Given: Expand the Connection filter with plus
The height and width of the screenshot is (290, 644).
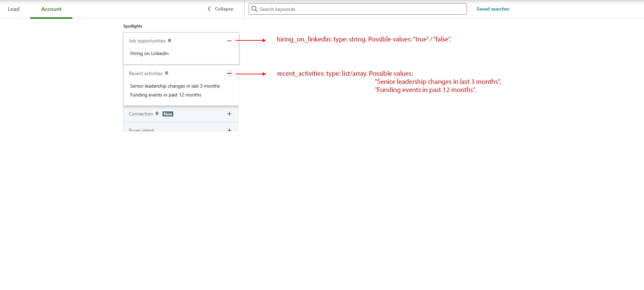Looking at the screenshot, I should [229, 114].
